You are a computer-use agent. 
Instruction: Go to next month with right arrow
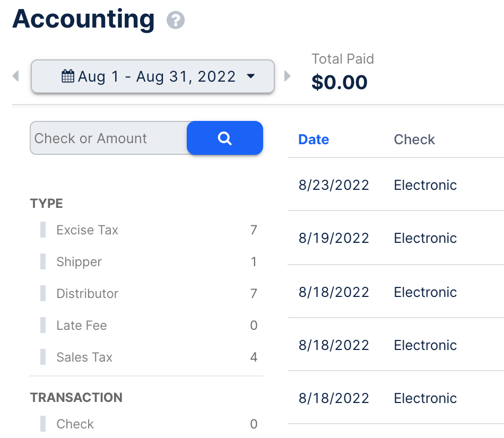point(288,76)
